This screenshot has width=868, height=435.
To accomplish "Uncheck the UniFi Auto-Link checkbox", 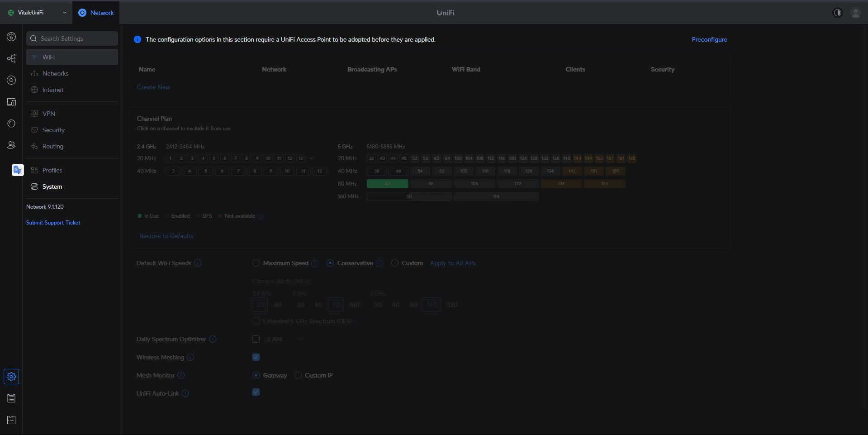I will 256,392.
